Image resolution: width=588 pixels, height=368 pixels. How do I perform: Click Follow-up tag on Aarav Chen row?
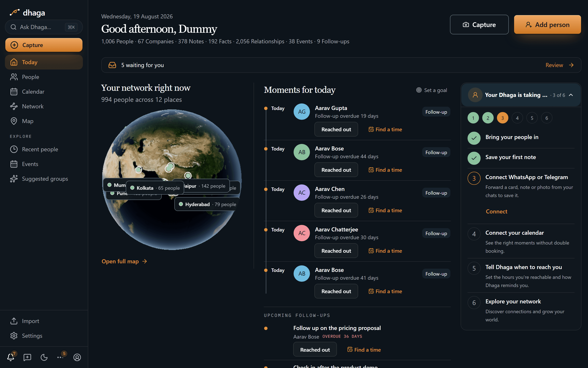pos(436,193)
